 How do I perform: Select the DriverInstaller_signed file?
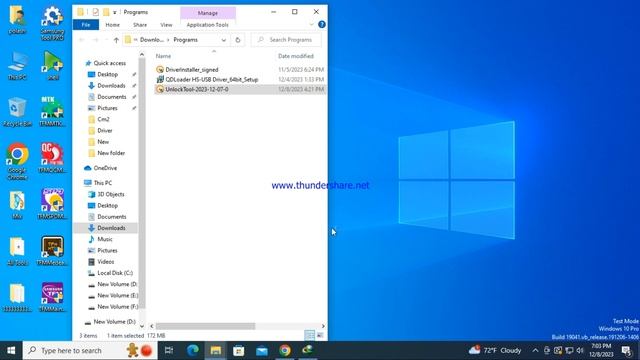coord(192,69)
